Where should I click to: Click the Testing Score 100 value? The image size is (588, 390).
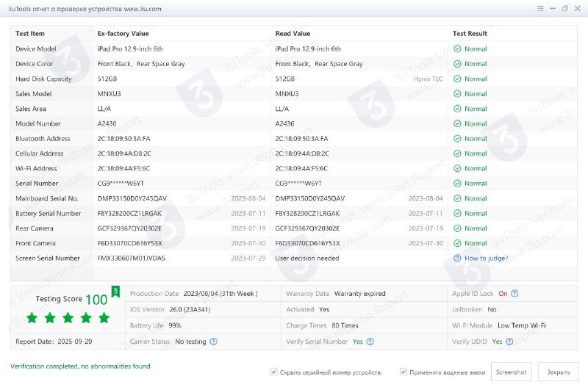pyautogui.click(x=96, y=300)
